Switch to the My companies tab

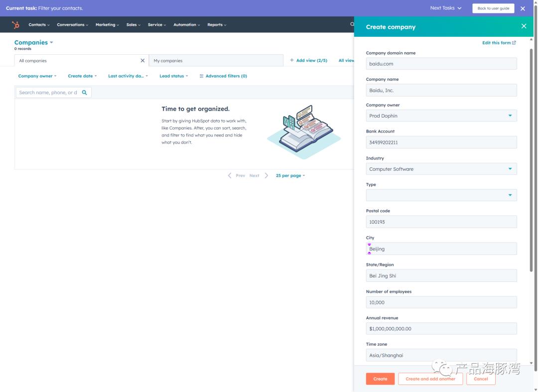216,61
